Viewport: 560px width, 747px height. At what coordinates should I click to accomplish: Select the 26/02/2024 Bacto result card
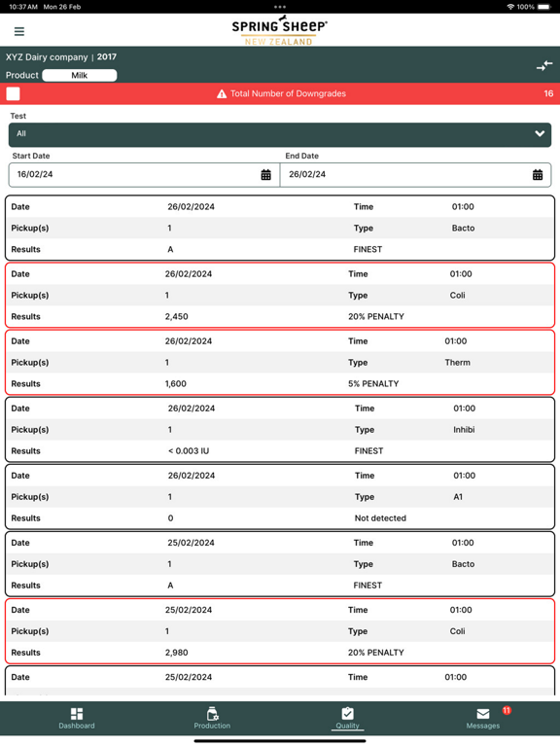[280, 228]
